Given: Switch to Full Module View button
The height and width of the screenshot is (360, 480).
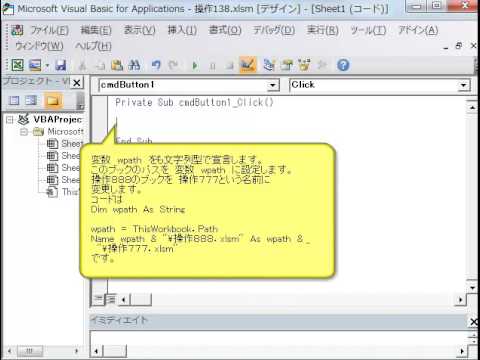Looking at the screenshot, I should click(x=111, y=299).
